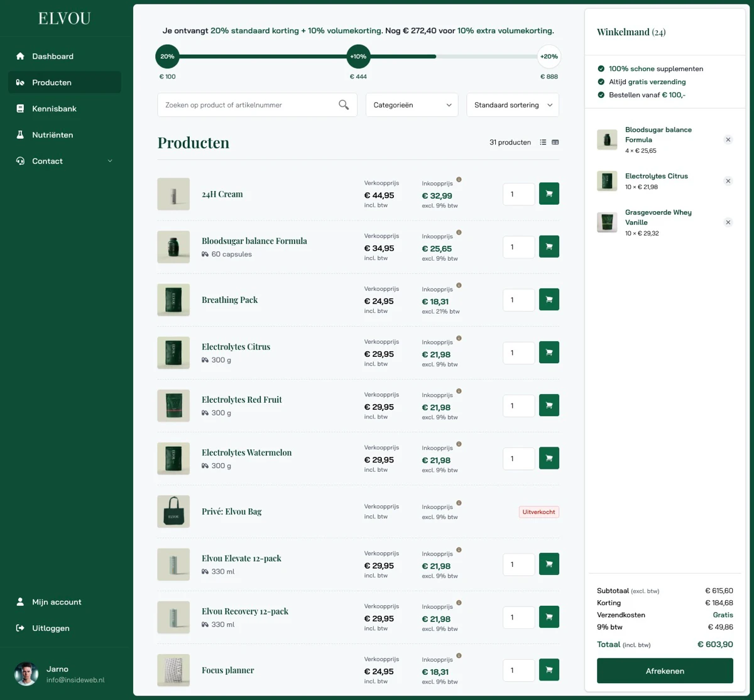
Task: Show info for 24H Cream inkoopprijs
Action: [x=459, y=180]
